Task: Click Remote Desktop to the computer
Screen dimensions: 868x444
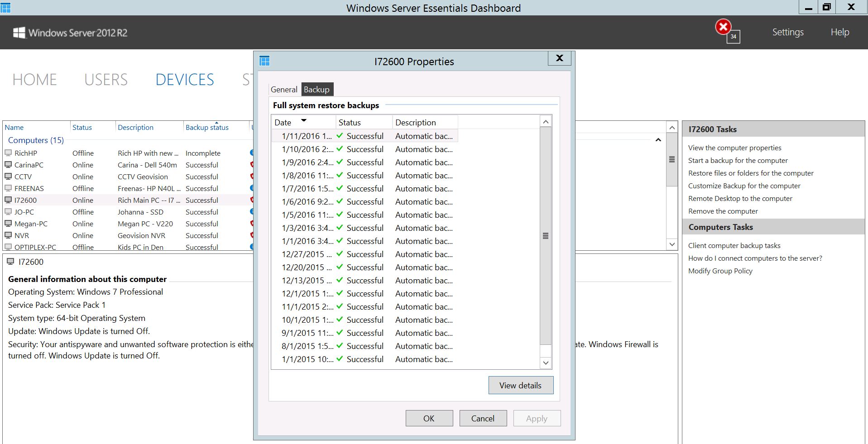Action: pos(740,198)
